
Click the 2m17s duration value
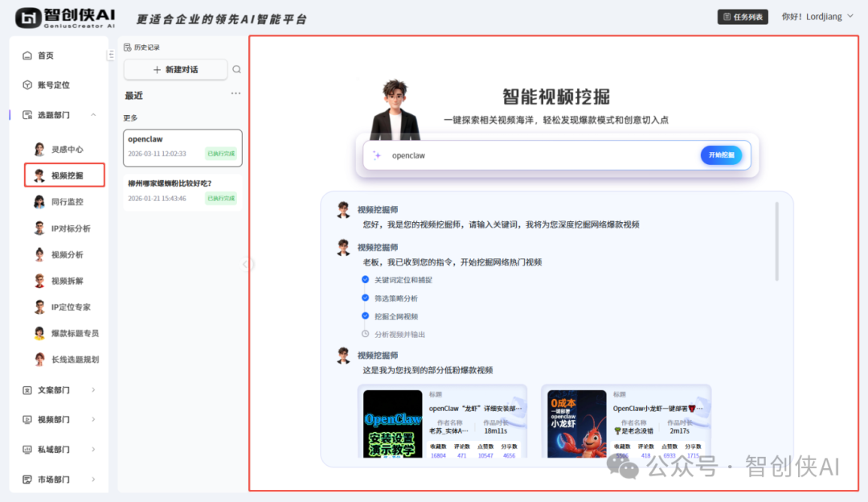point(679,430)
